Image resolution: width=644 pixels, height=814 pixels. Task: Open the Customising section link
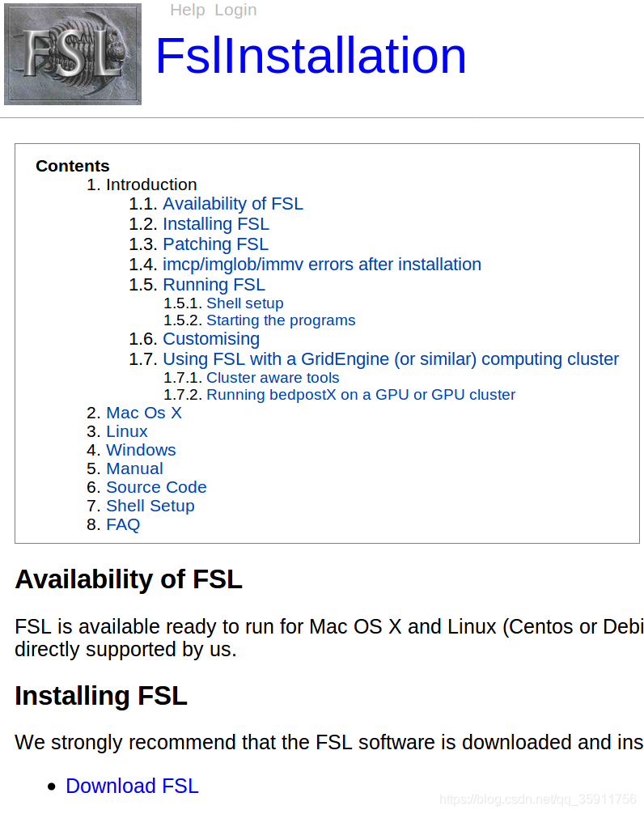[x=210, y=338]
